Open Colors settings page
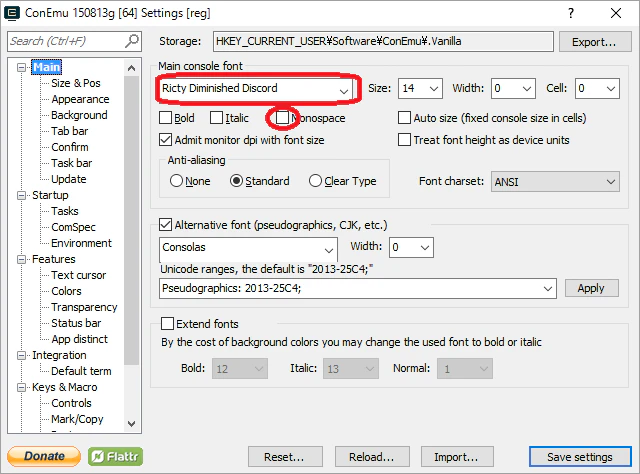 (x=66, y=291)
